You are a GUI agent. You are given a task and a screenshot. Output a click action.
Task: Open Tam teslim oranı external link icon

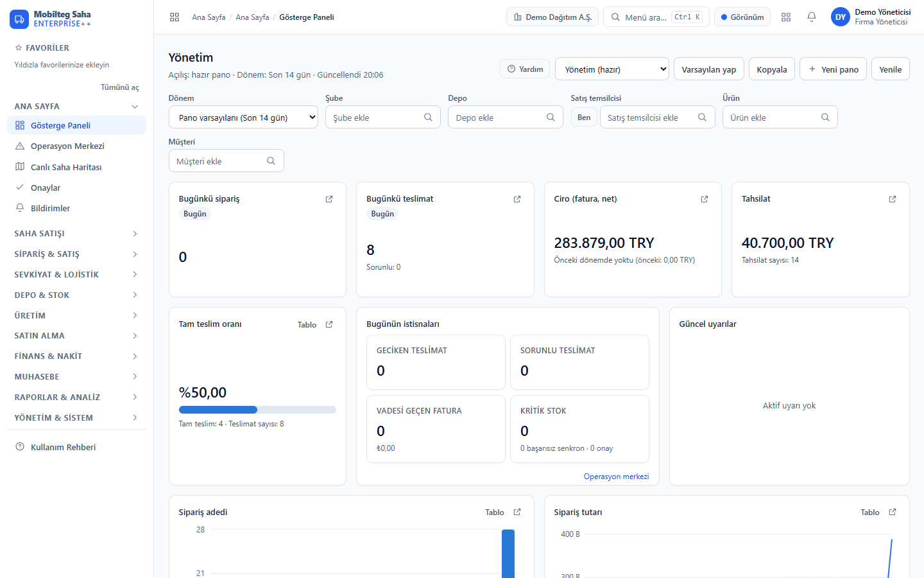[x=329, y=324]
